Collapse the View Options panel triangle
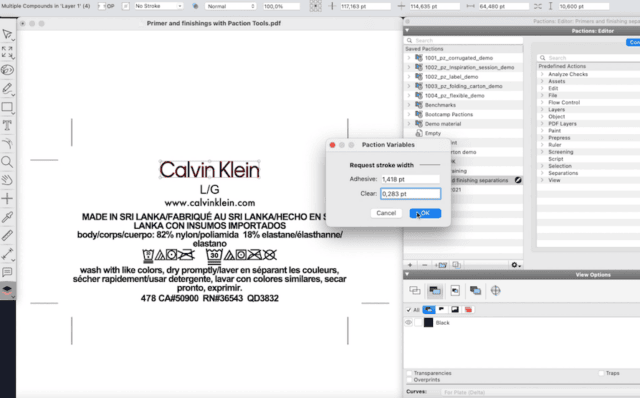The image size is (640, 398). coord(407,274)
